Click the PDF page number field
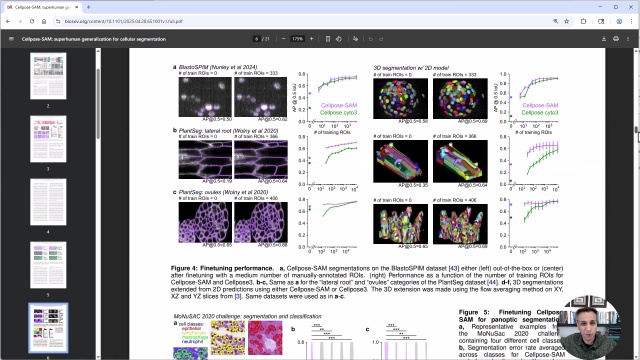 click(256, 39)
